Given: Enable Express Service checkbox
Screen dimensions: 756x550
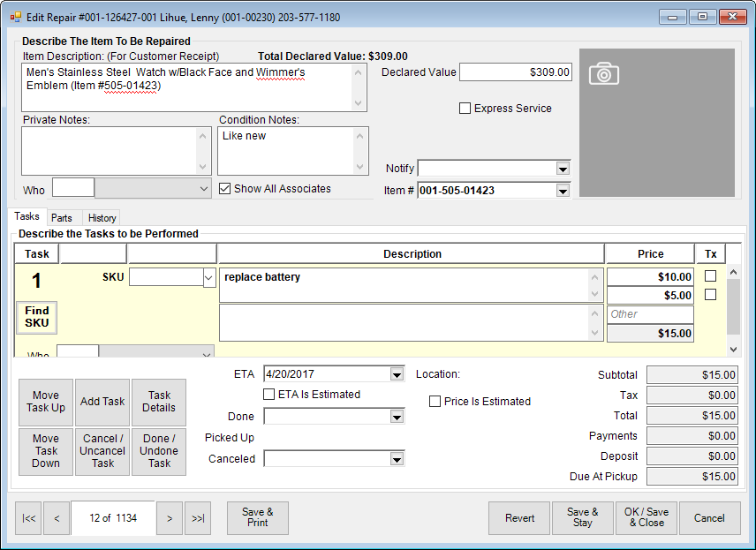Looking at the screenshot, I should [465, 109].
